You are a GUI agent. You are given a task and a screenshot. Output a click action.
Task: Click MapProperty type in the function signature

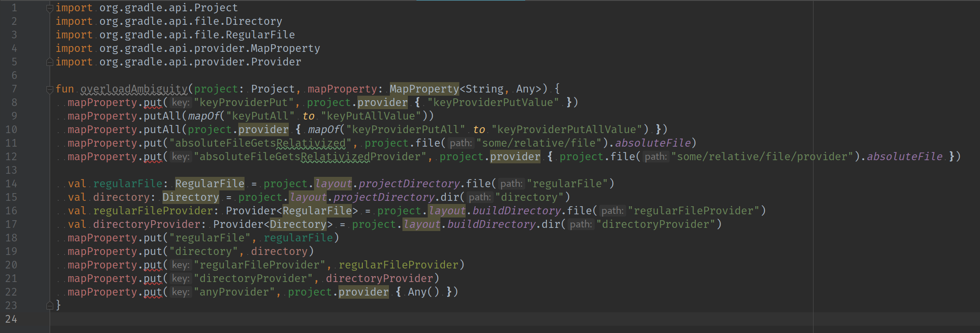pos(424,89)
